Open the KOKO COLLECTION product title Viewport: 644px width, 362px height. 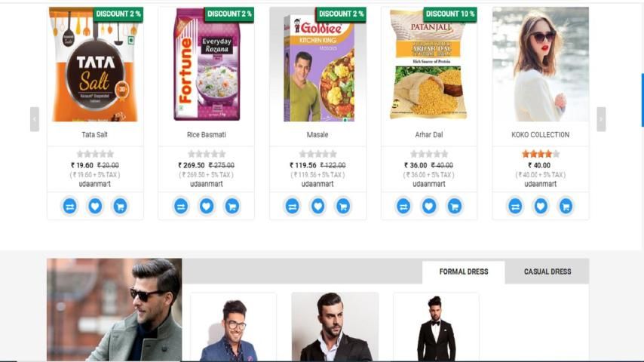(x=540, y=135)
